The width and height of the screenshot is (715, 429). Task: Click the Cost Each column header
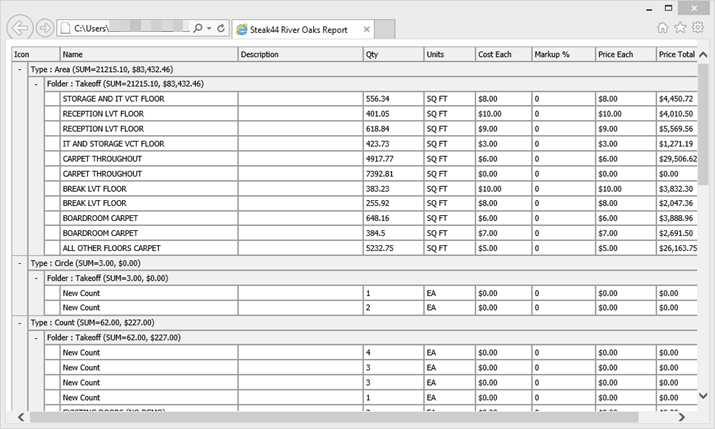503,54
